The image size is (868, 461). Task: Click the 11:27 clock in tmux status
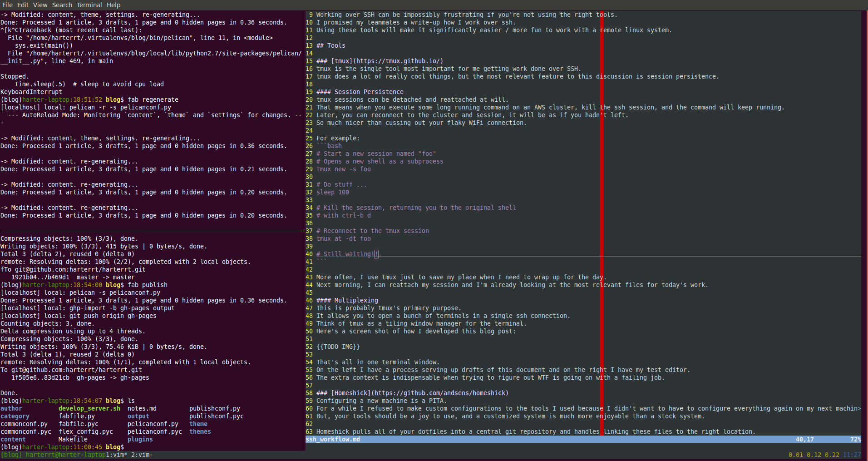pyautogui.click(x=852, y=455)
